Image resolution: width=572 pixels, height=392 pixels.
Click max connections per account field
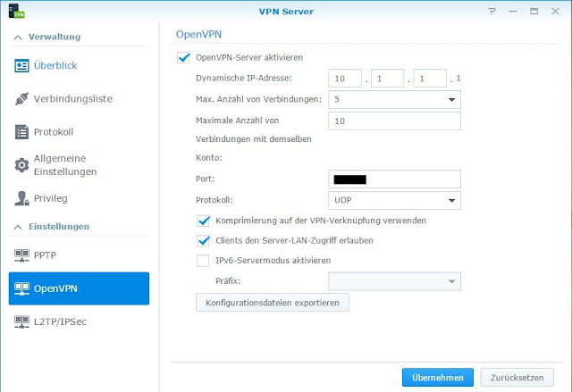394,121
